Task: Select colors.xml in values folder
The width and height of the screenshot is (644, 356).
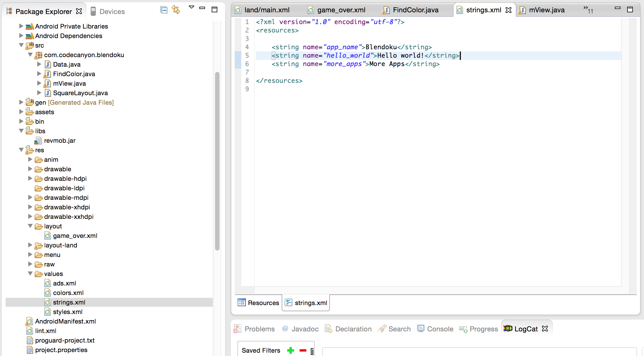Action: tap(68, 293)
